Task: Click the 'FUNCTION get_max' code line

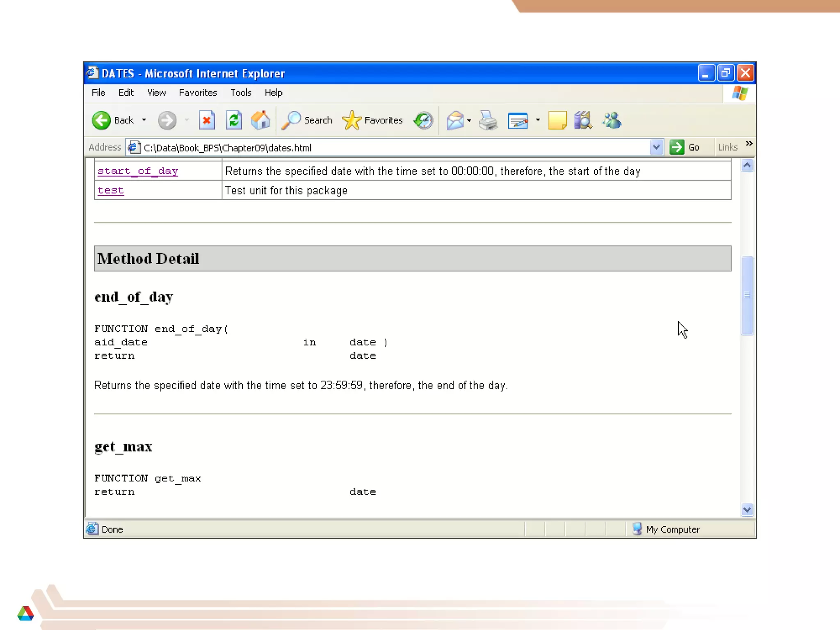Action: click(x=148, y=479)
